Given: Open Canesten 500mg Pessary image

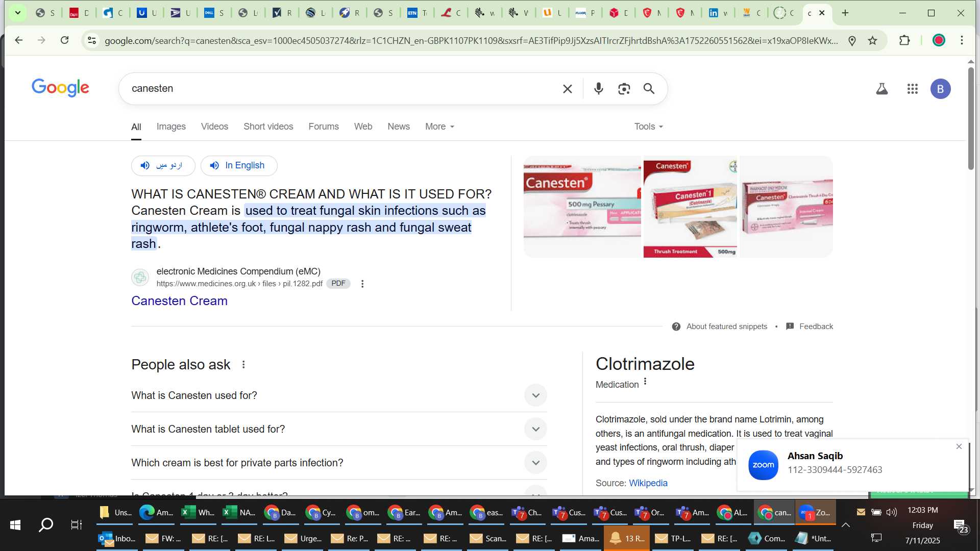Looking at the screenshot, I should point(582,207).
